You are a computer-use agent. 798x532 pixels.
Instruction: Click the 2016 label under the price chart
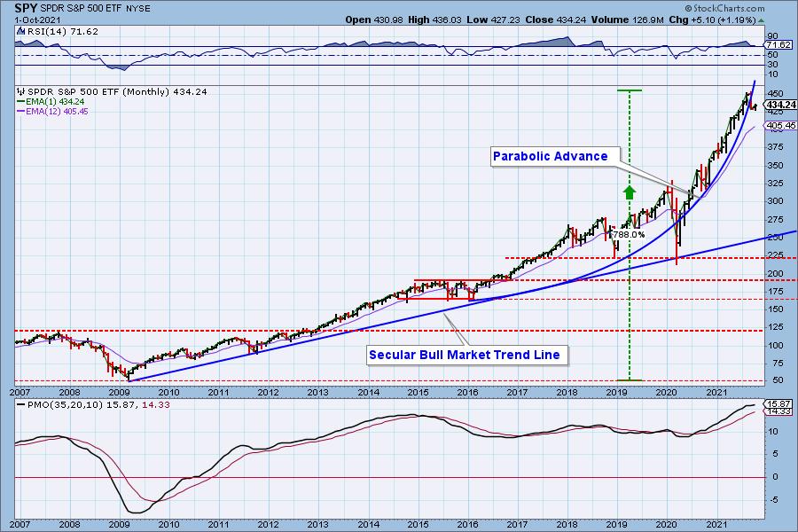tap(467, 392)
